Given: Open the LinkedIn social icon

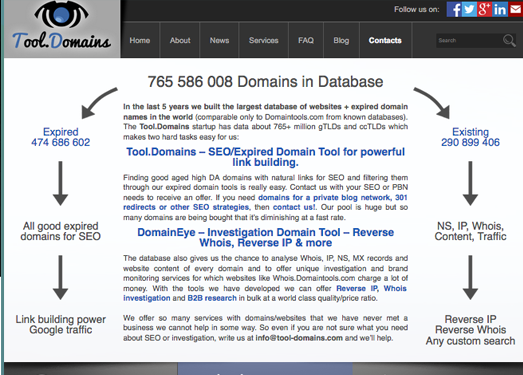Looking at the screenshot, I should point(500,9).
